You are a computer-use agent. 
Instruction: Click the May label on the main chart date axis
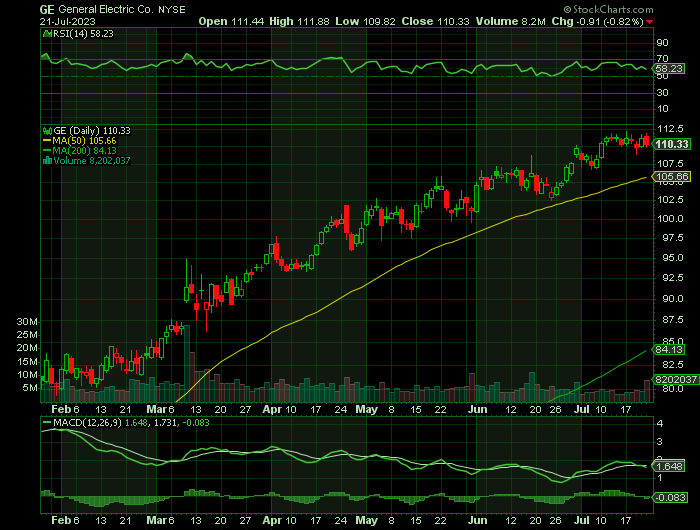pos(367,409)
